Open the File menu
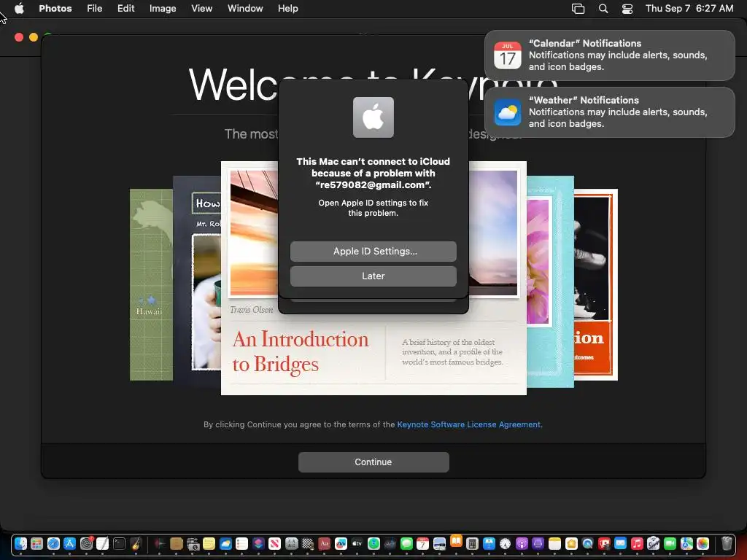 pyautogui.click(x=94, y=9)
